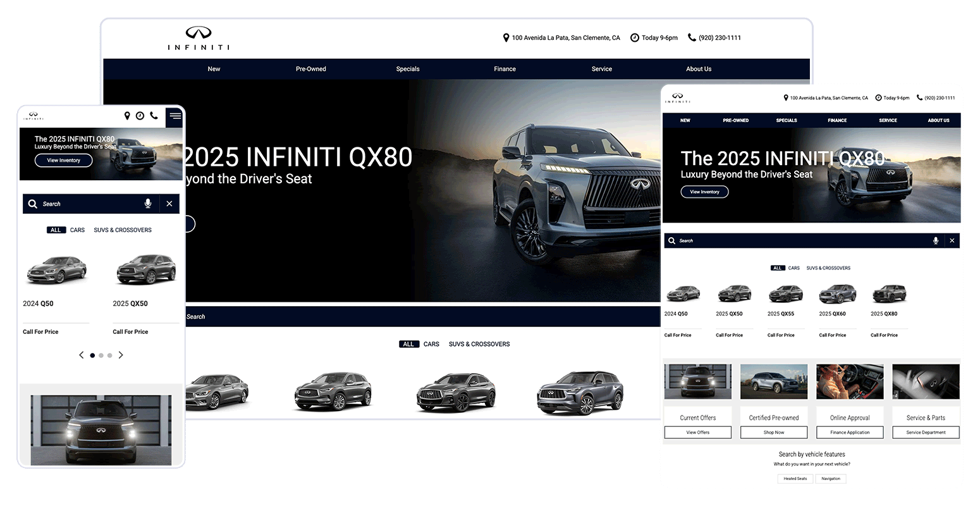Click the magnifying glass search icon
Image resolution: width=980 pixels, height=506 pixels.
click(32, 203)
